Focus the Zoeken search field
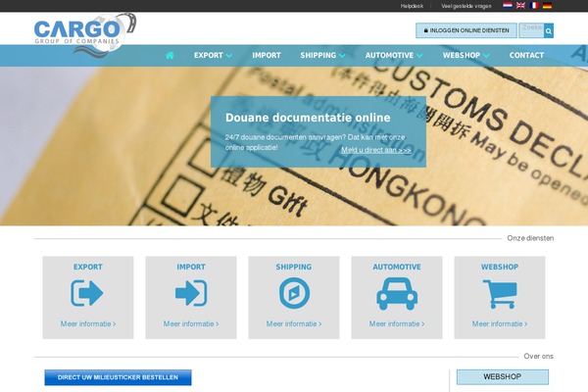The height and width of the screenshot is (392, 588). pyautogui.click(x=531, y=30)
